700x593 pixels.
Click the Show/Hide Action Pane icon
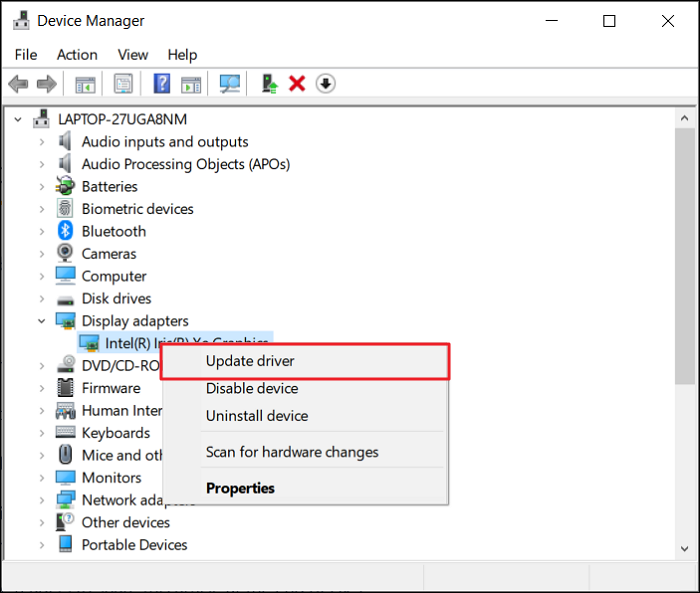tap(191, 84)
